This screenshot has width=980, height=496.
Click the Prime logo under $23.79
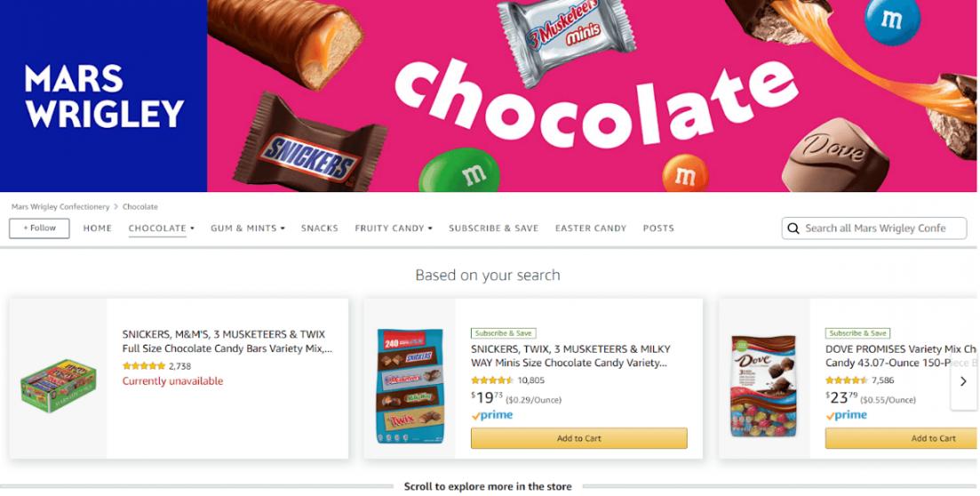click(x=846, y=415)
